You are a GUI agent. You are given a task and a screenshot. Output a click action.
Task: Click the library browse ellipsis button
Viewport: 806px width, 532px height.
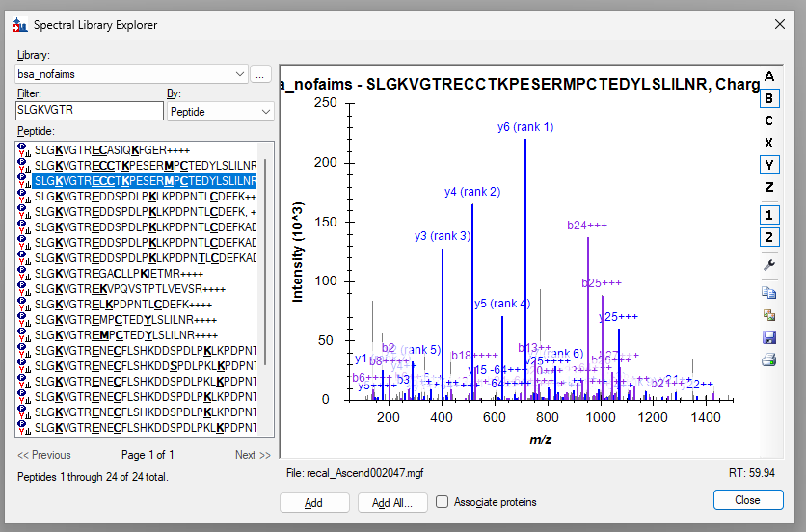[x=260, y=74]
